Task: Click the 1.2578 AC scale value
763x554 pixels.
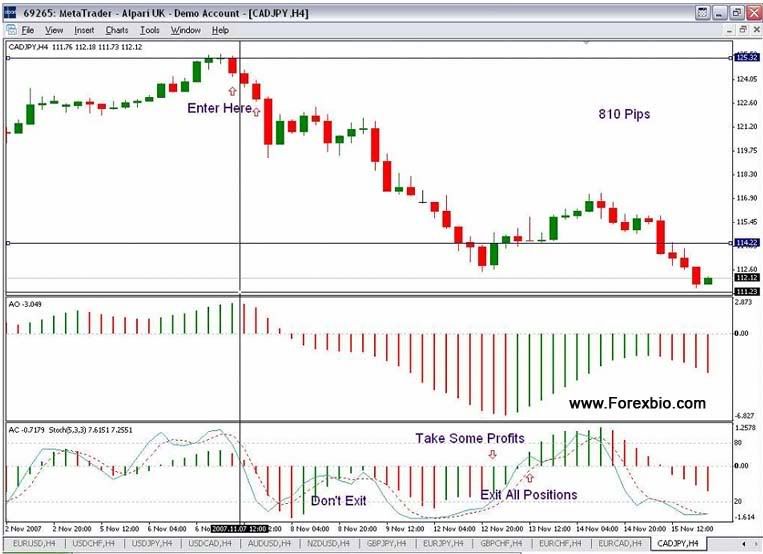Action: [x=745, y=428]
